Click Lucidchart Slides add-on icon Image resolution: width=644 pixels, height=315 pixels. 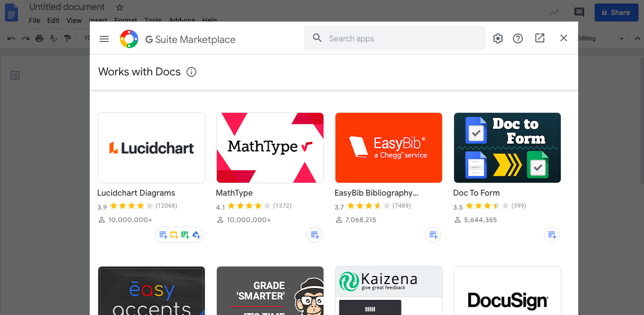[x=174, y=235]
